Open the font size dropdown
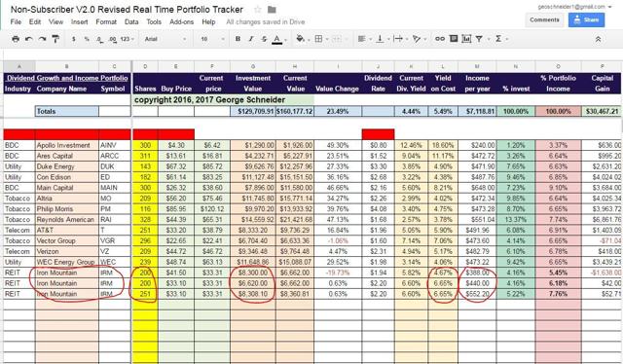 coord(212,39)
